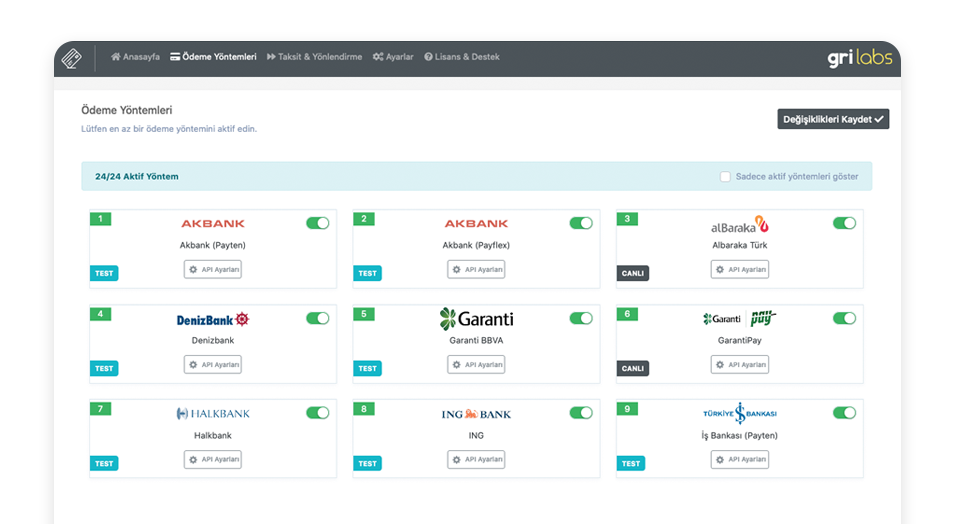Click Akbank logo on the Payflex card
Image resolution: width=954 pixels, height=524 pixels.
pyautogui.click(x=476, y=223)
